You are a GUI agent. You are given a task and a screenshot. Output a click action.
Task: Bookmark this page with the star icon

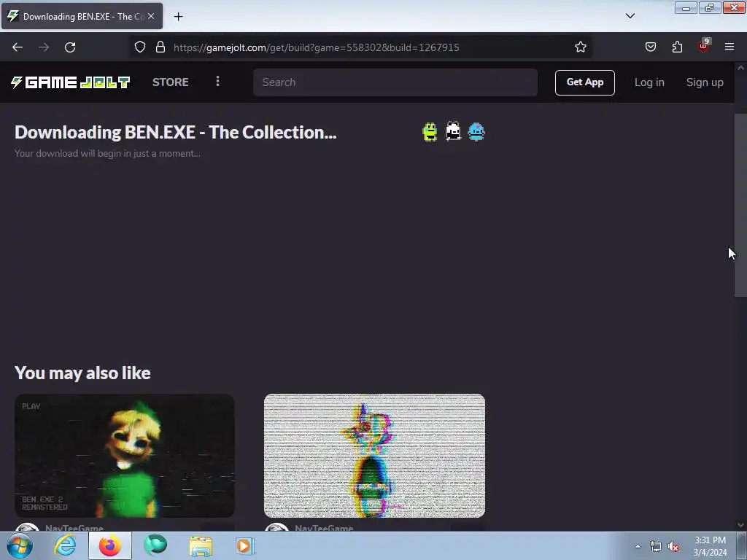[x=580, y=47]
